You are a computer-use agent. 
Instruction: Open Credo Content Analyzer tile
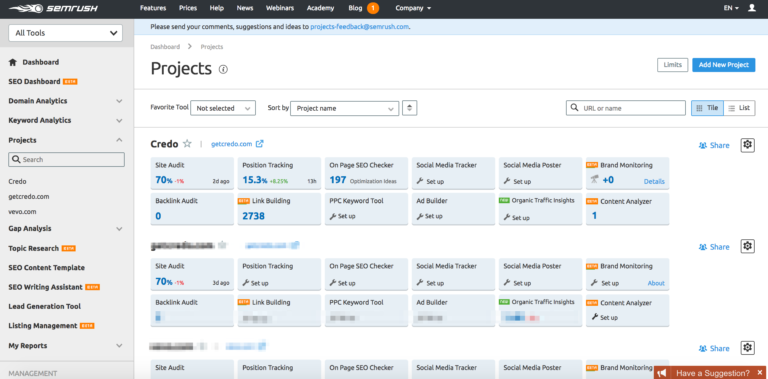pos(627,209)
